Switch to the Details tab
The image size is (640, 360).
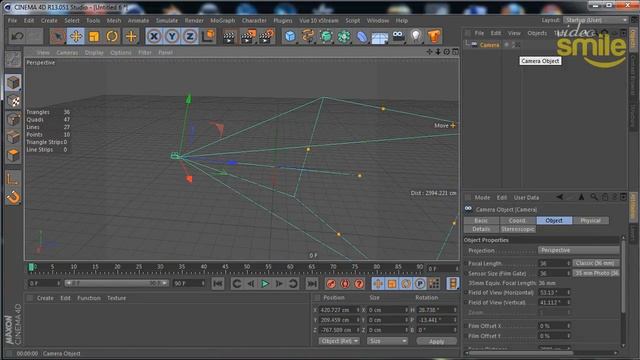481,229
